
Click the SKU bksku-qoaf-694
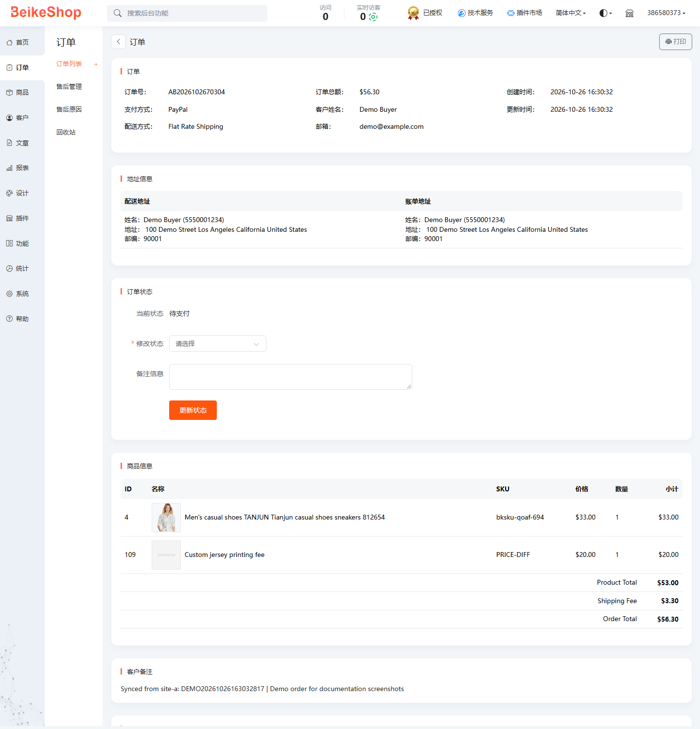point(520,518)
